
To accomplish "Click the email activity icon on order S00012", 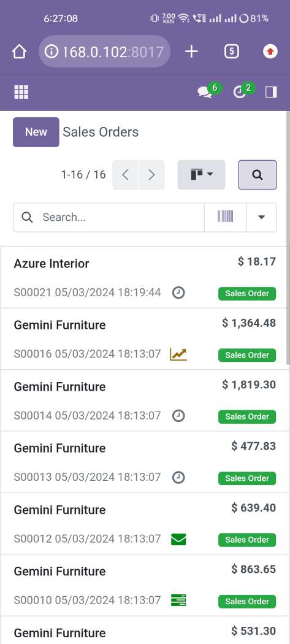I will [178, 539].
